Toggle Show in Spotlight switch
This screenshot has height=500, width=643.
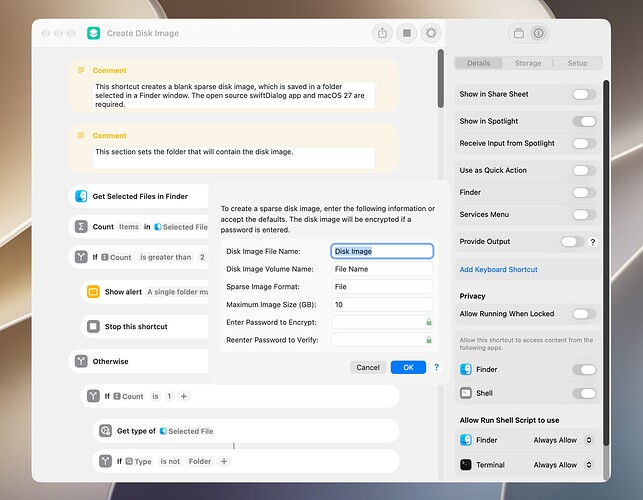(x=584, y=121)
